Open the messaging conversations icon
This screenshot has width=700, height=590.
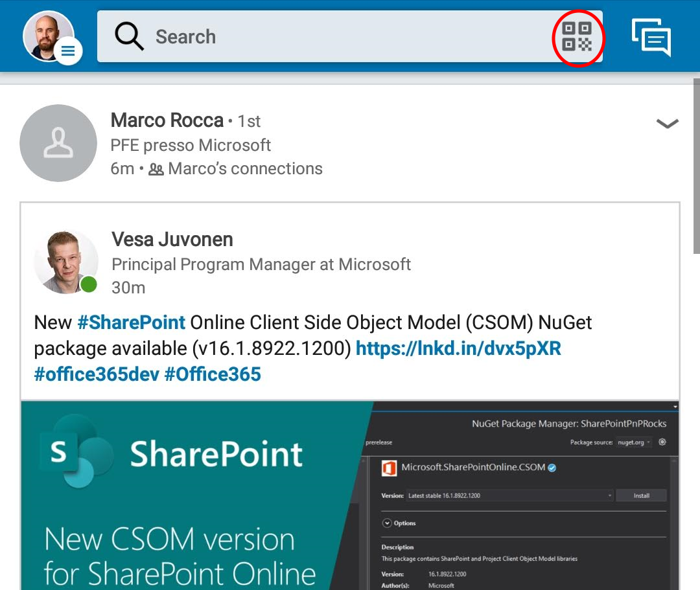(x=651, y=37)
